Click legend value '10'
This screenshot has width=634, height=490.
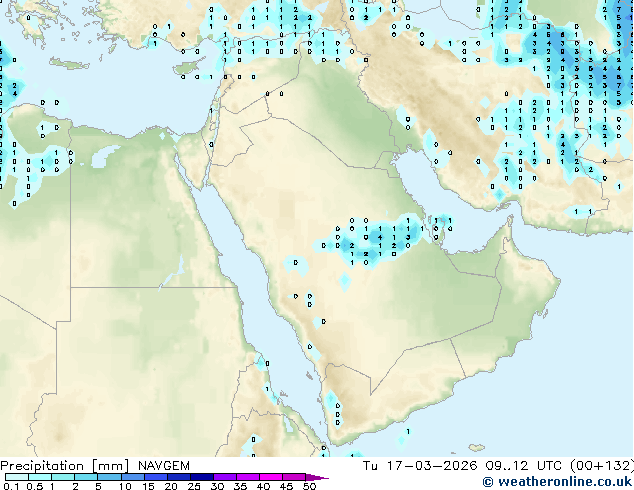[125, 486]
